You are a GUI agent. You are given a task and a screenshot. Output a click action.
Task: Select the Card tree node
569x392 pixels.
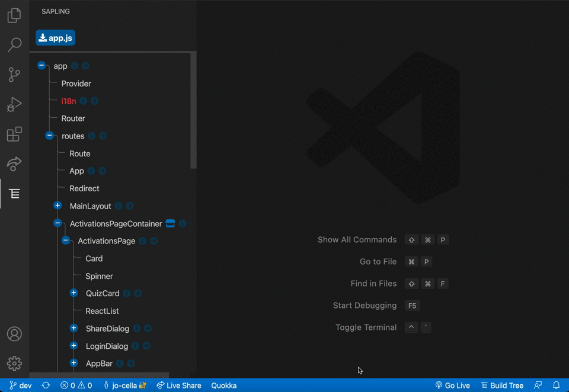click(94, 259)
